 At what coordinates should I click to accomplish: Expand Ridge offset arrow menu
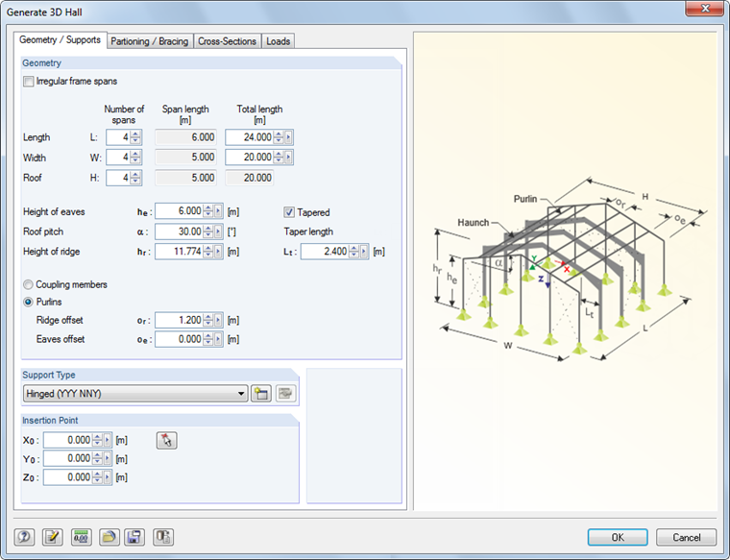pyautogui.click(x=218, y=320)
